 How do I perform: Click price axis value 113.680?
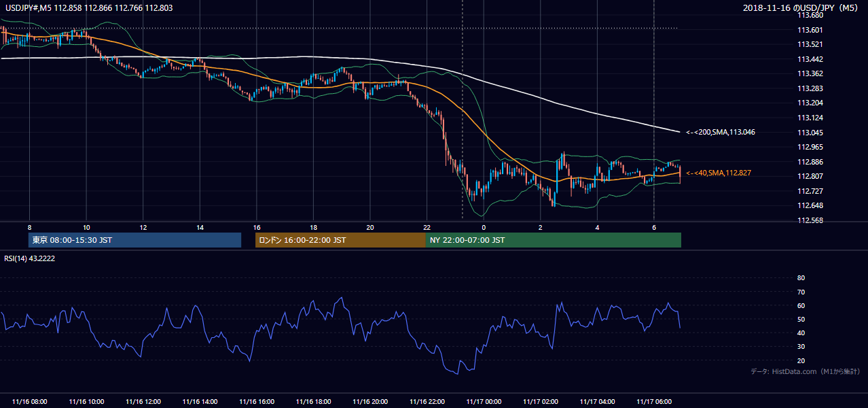coord(810,15)
